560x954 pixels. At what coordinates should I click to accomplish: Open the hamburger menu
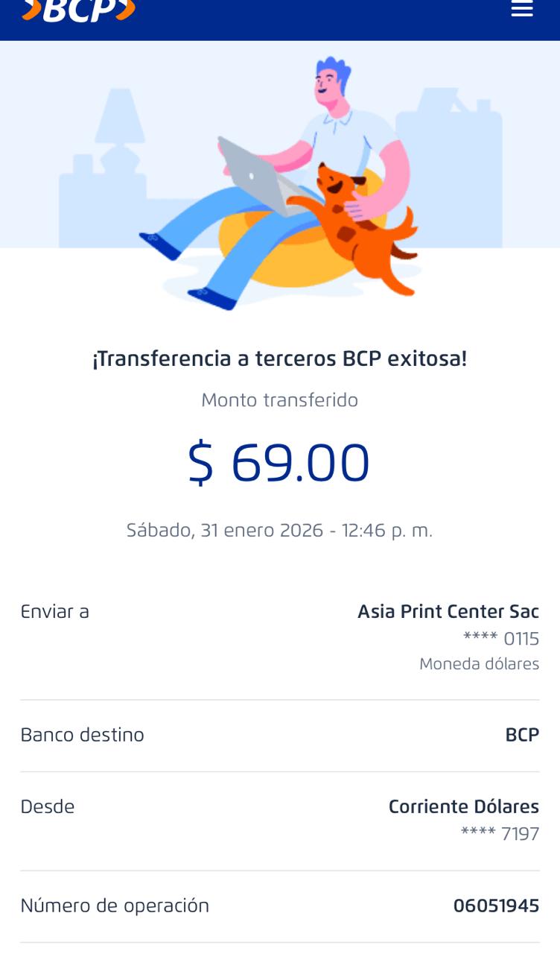point(522,9)
